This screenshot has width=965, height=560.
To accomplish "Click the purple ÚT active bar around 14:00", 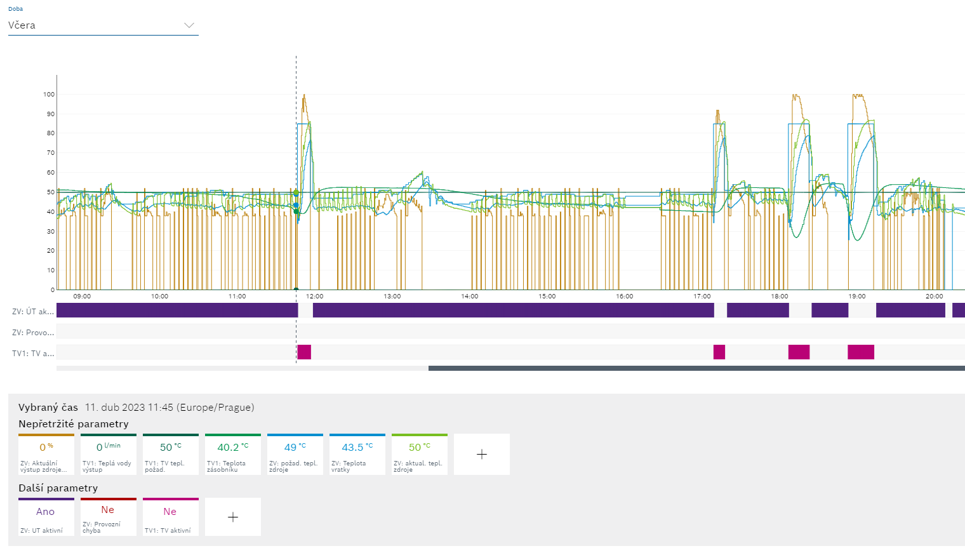I will click(x=470, y=310).
